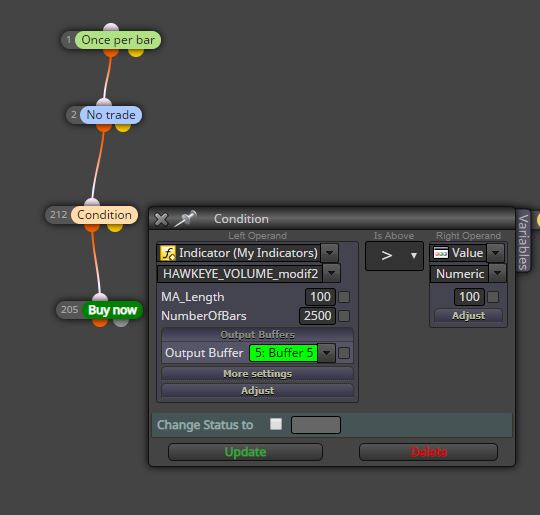This screenshot has width=540, height=515.
Task: Click the input connector atop No trade
Action: tap(104, 103)
